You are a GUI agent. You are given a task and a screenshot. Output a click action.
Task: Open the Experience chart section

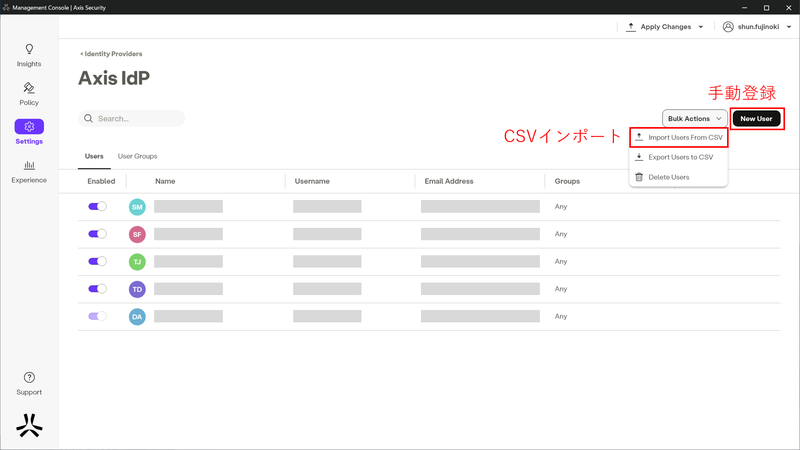coord(29,172)
